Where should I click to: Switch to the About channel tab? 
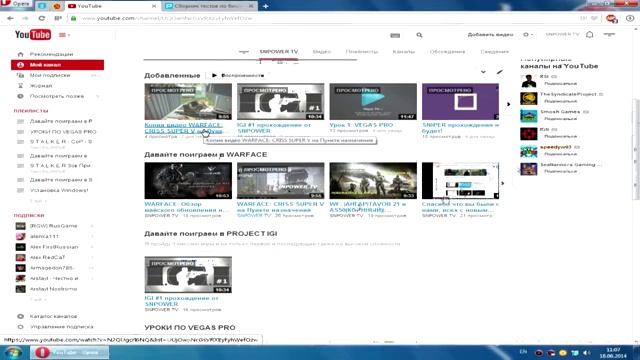(x=494, y=52)
